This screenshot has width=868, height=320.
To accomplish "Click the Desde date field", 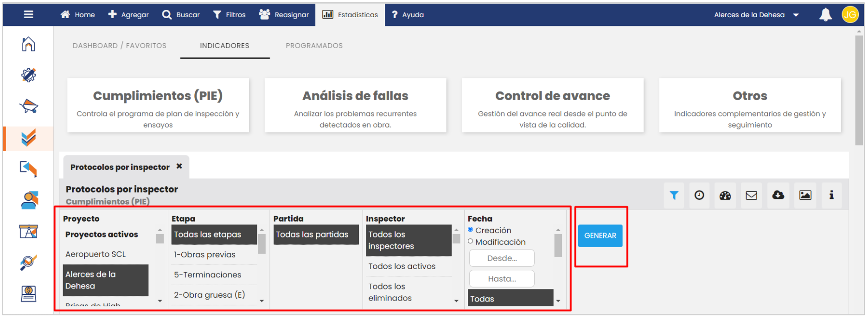I will click(x=502, y=258).
